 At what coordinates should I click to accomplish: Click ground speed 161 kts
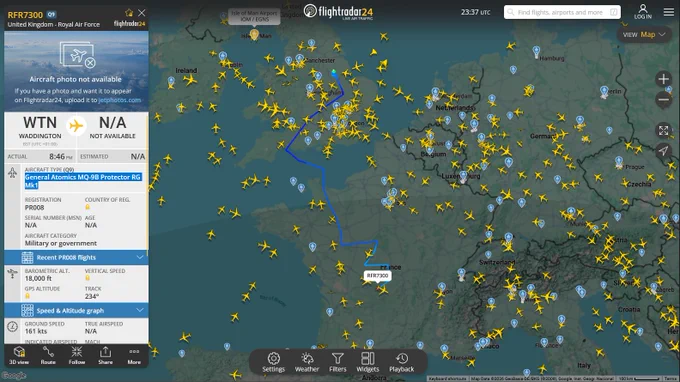[x=36, y=331]
